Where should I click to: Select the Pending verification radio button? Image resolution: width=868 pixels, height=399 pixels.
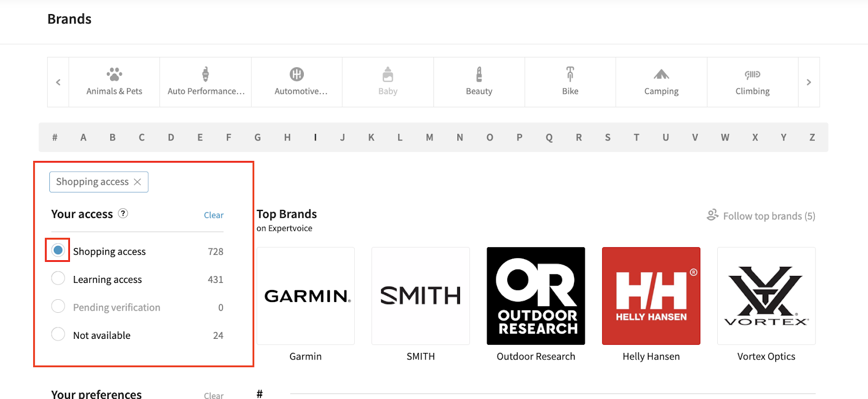(58, 306)
